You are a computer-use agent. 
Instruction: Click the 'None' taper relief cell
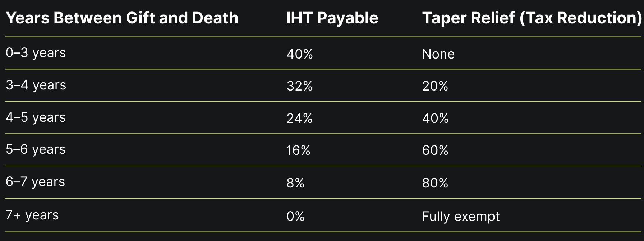coord(438,54)
